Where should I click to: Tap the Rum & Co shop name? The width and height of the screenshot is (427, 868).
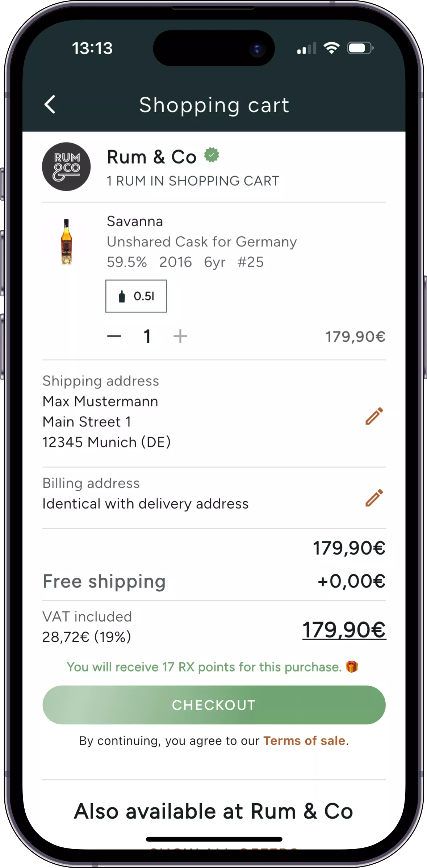[152, 157]
